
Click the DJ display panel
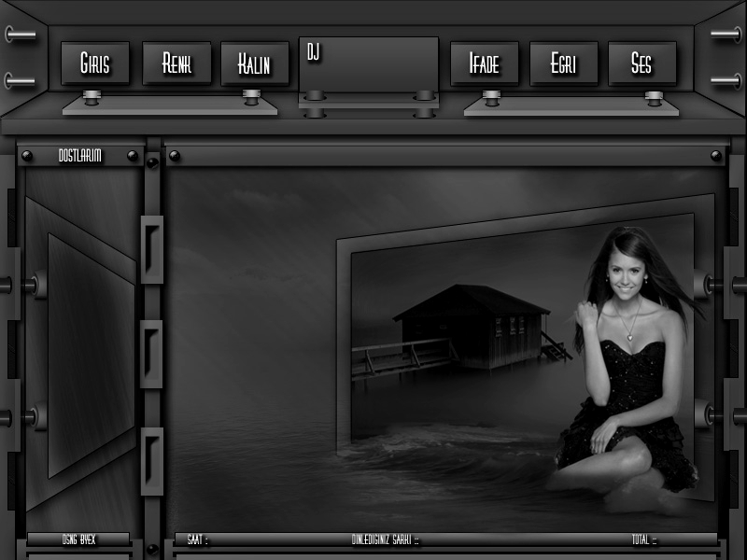[x=369, y=63]
